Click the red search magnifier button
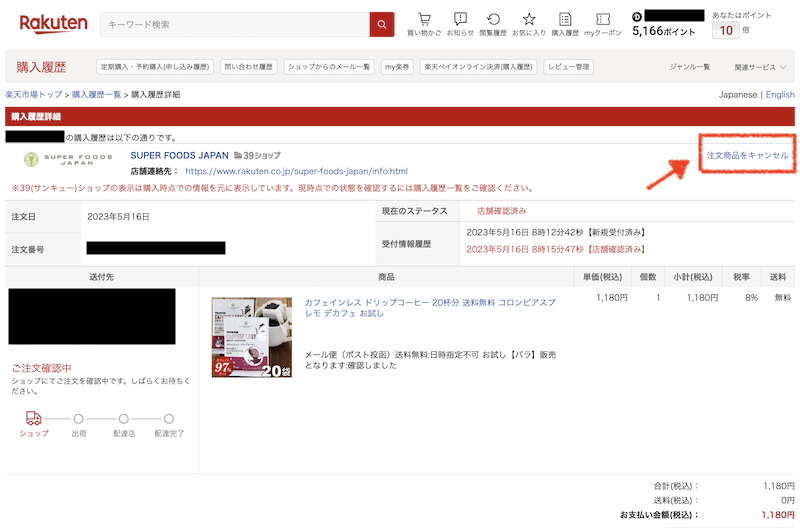This screenshot has height=528, width=800. click(382, 24)
